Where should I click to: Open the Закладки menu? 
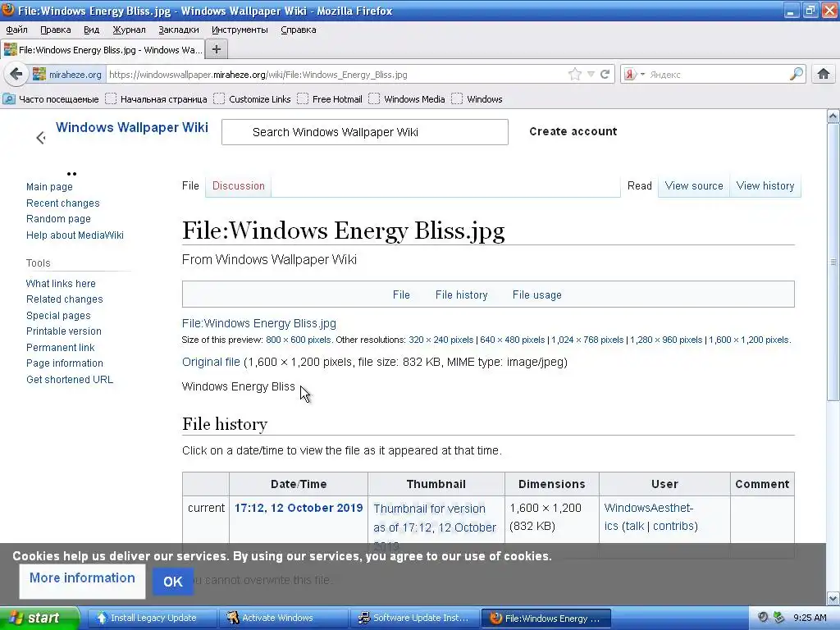point(178,30)
